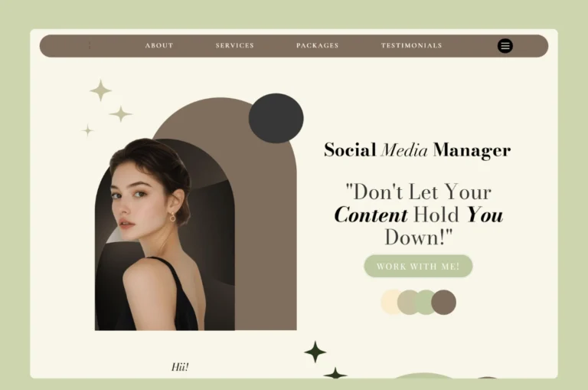Select the dark charcoal circle shape
This screenshot has width=588, height=390.
(x=276, y=118)
